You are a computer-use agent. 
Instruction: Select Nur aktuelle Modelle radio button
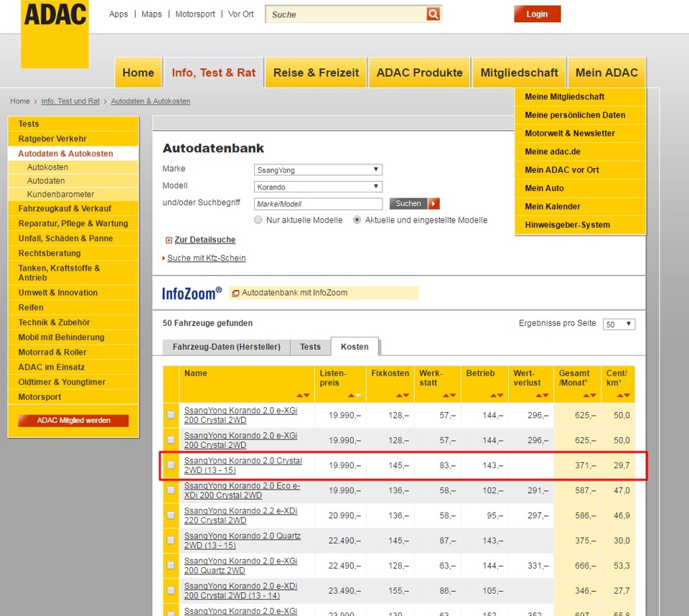258,220
